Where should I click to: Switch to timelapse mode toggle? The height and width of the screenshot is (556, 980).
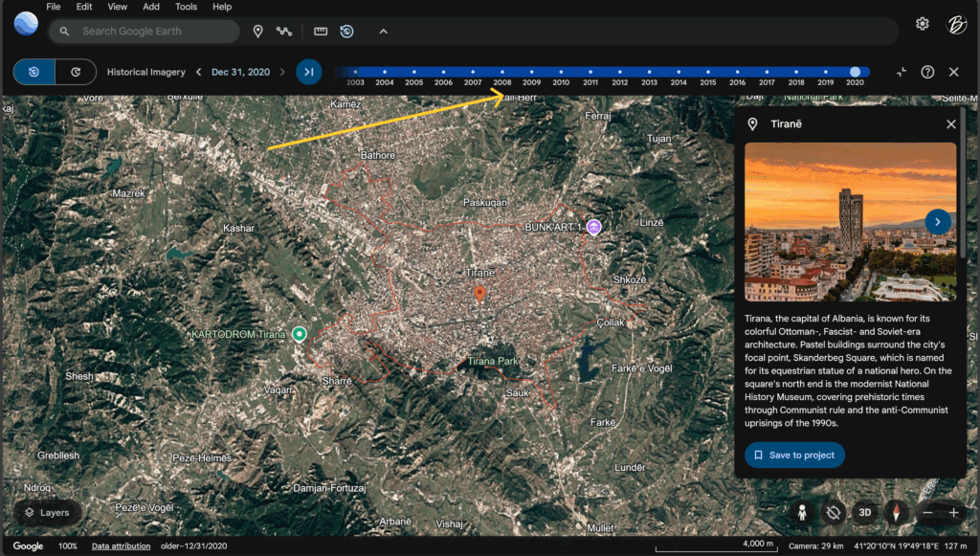76,72
